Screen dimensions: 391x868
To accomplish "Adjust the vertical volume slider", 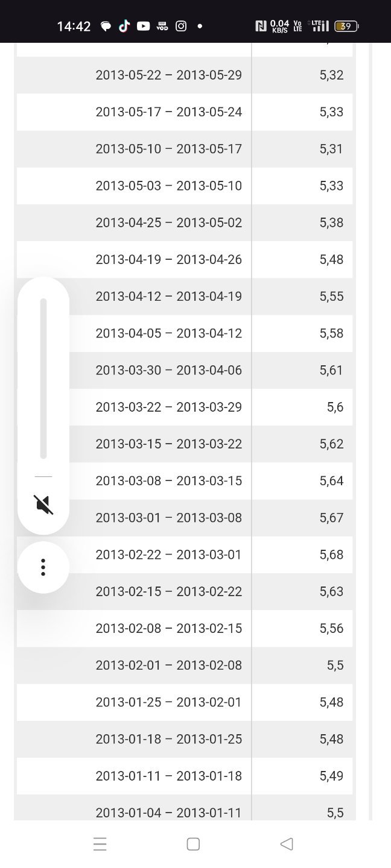I will [43, 379].
